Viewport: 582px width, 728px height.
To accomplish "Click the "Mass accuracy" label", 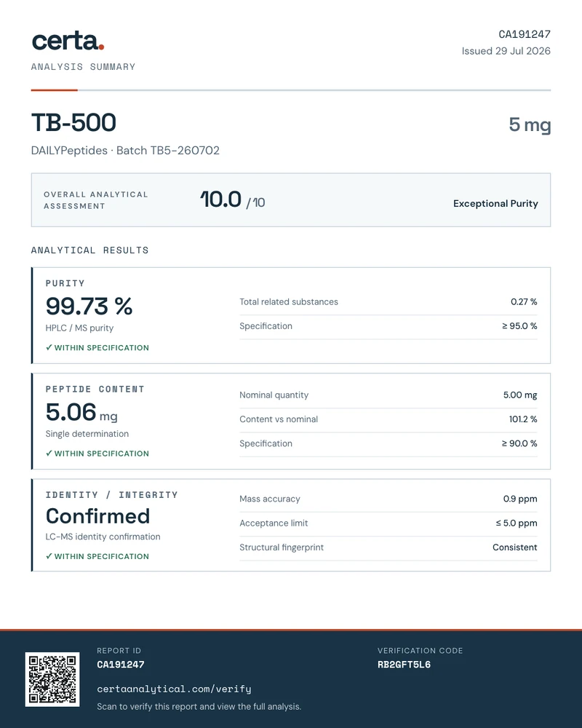I will coord(270,499).
